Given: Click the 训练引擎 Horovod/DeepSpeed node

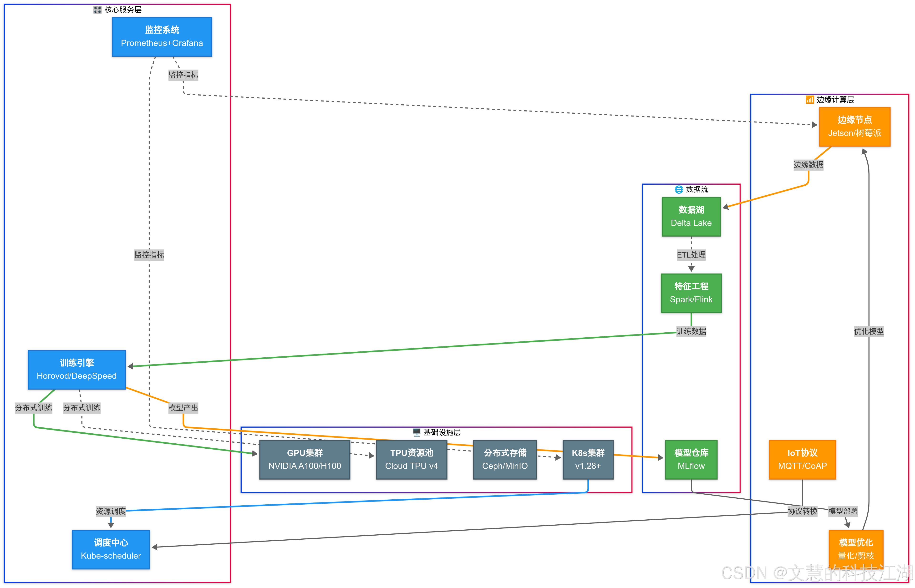Looking at the screenshot, I should tap(77, 370).
